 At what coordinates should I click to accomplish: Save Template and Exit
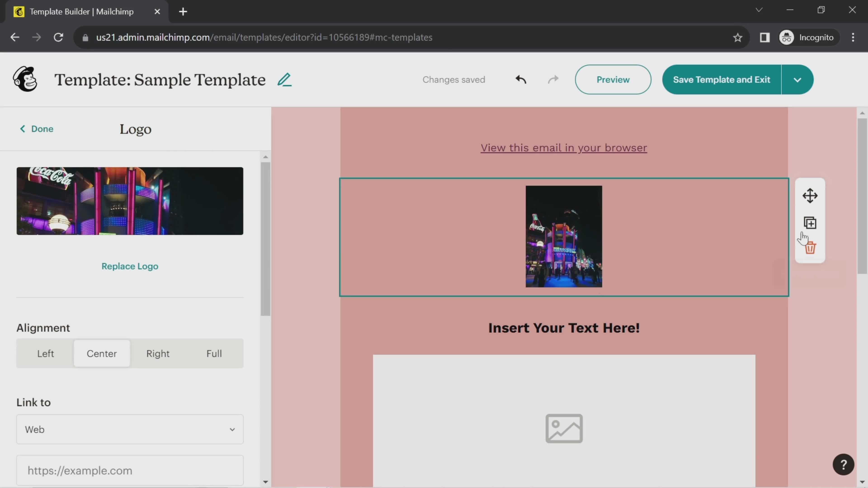(x=722, y=80)
